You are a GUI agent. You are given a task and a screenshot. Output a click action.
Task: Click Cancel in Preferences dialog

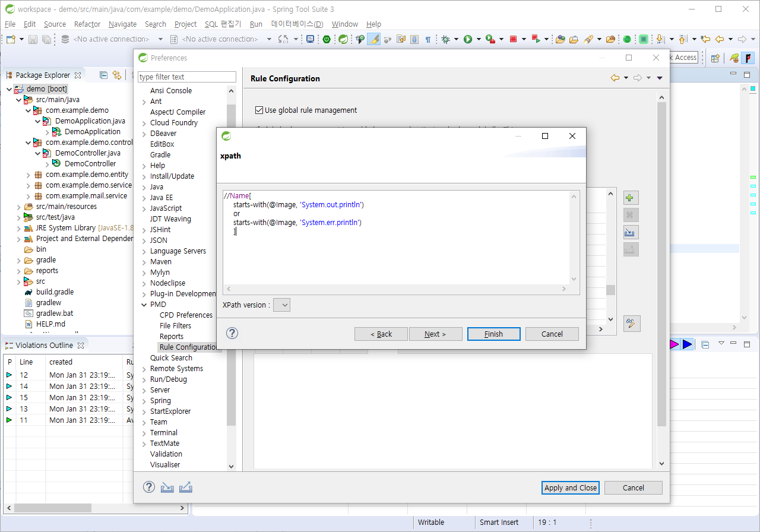(634, 487)
